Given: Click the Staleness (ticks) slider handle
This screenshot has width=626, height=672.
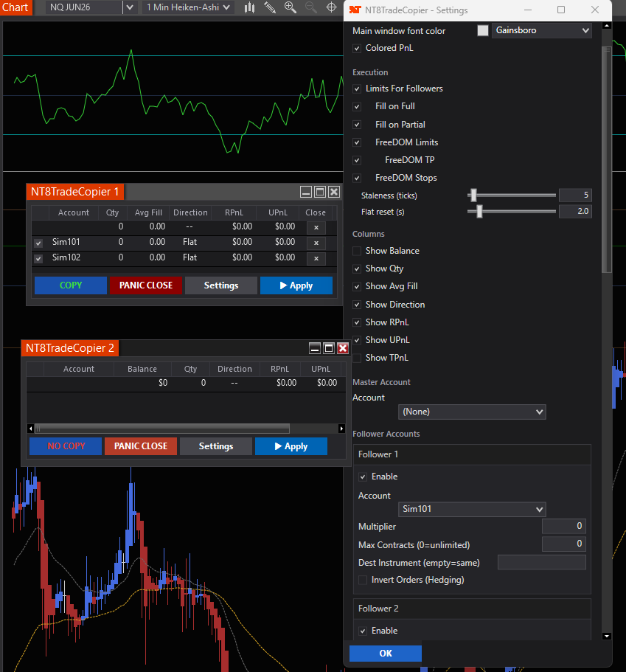Looking at the screenshot, I should tap(473, 195).
